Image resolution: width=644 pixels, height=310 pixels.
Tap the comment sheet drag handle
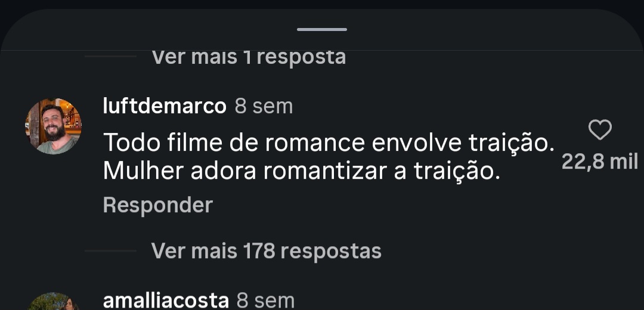322,30
